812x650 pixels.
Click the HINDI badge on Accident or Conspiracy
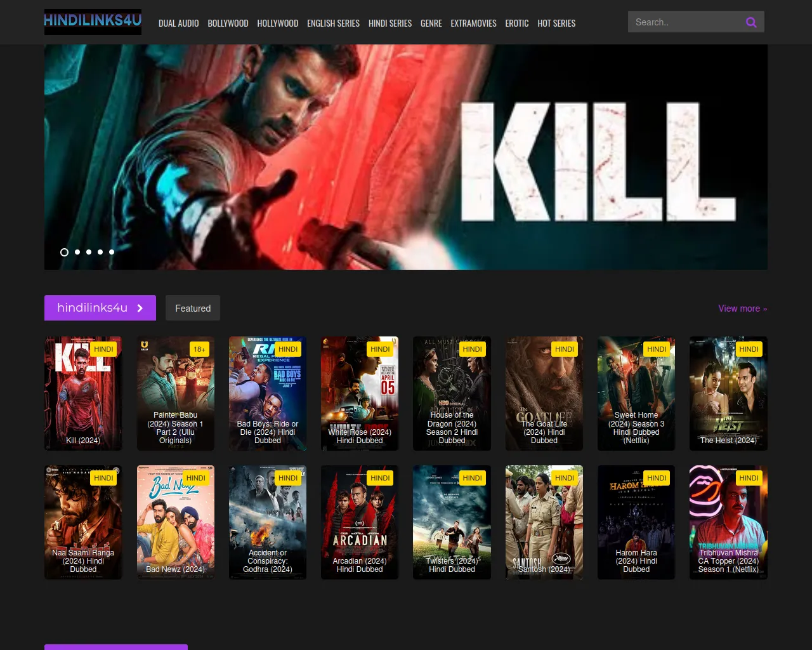[288, 478]
